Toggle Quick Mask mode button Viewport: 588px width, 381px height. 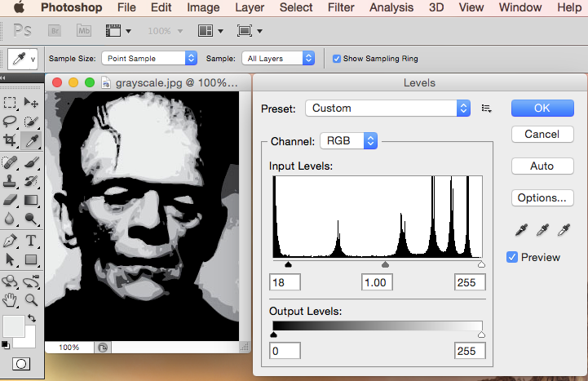(21, 364)
